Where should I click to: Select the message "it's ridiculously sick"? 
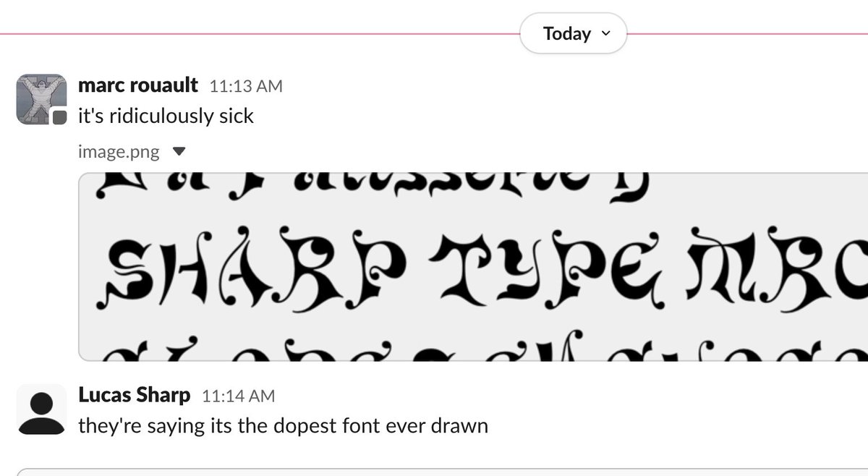(x=166, y=116)
